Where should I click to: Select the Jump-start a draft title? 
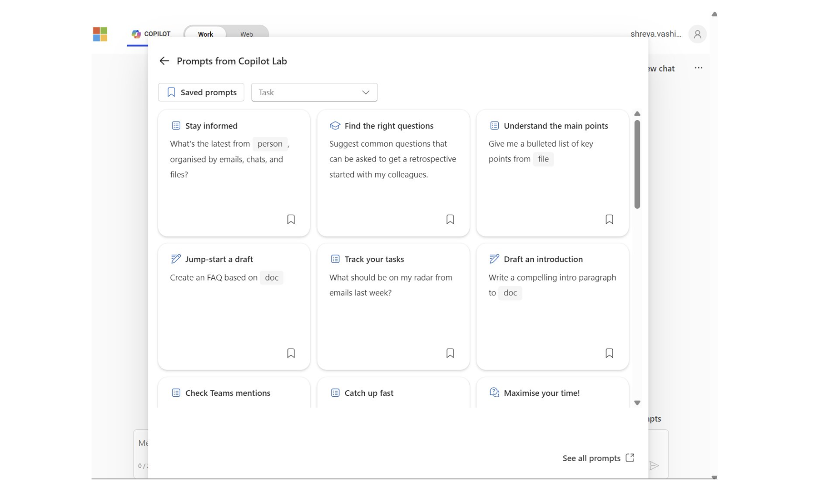219,259
